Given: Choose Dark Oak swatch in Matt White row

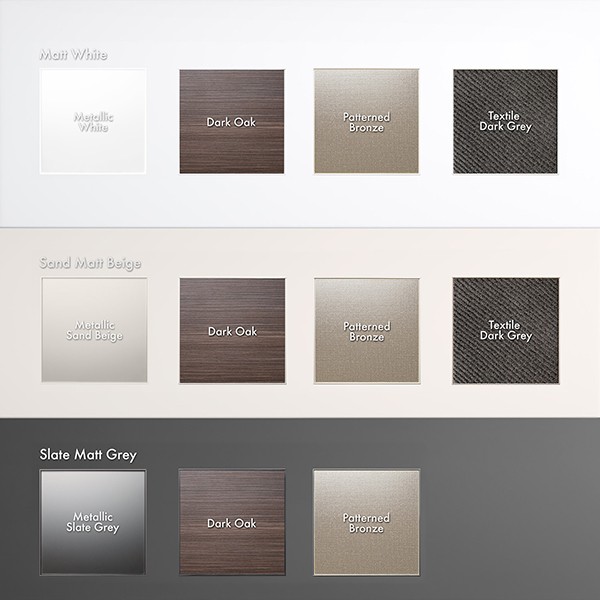Looking at the screenshot, I should click(x=231, y=122).
